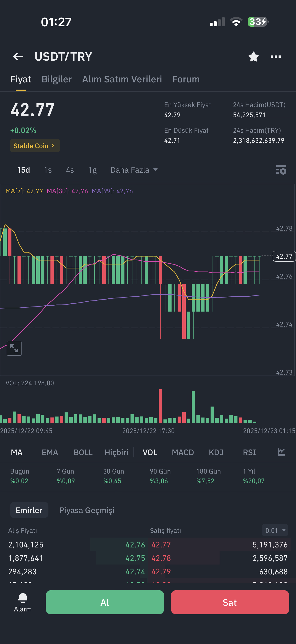296x644 pixels.
Task: Open the 0.01 price precision dropdown
Action: tap(275, 530)
